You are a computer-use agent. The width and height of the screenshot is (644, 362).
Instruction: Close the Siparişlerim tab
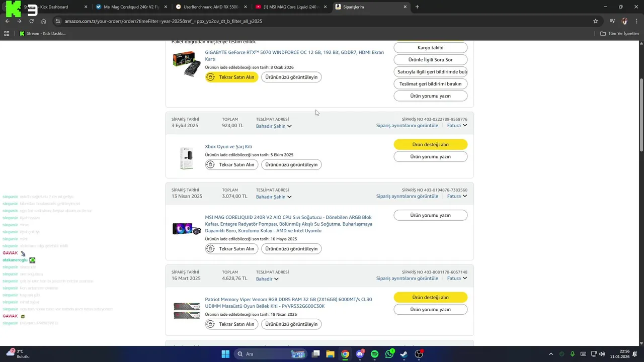[x=406, y=7]
